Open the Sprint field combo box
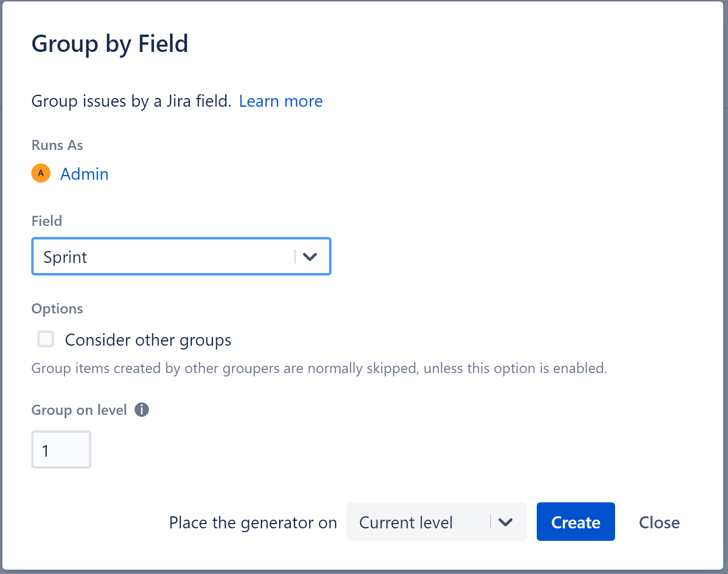This screenshot has height=574, width=728. pos(163,257)
